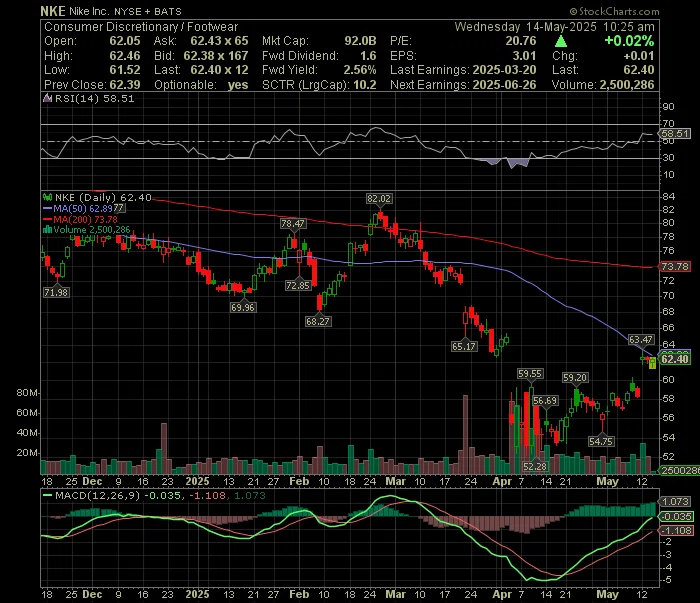
Task: Click the 72.85 price label
Action: click(x=298, y=285)
